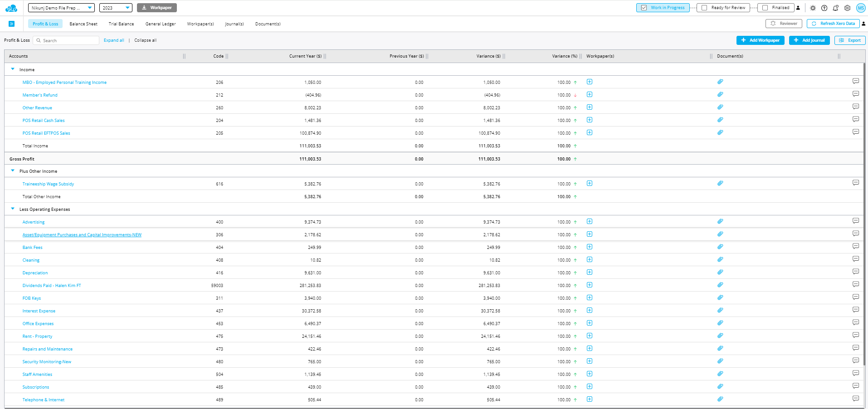
Task: Open the Document(s) tab
Action: point(268,24)
